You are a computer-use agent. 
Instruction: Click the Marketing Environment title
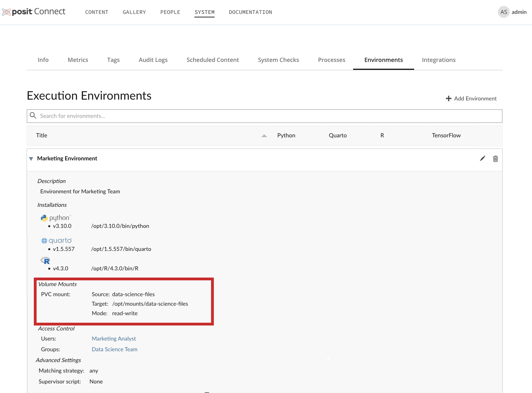point(67,158)
